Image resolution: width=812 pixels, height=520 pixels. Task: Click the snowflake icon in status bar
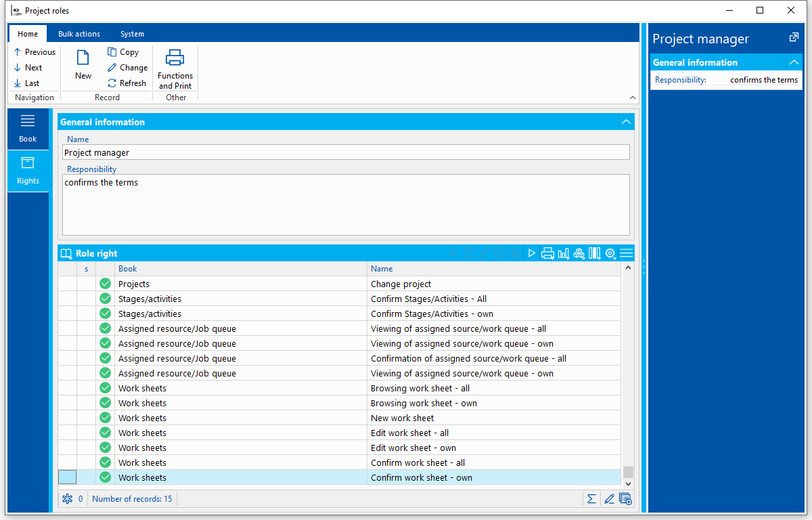click(x=67, y=499)
